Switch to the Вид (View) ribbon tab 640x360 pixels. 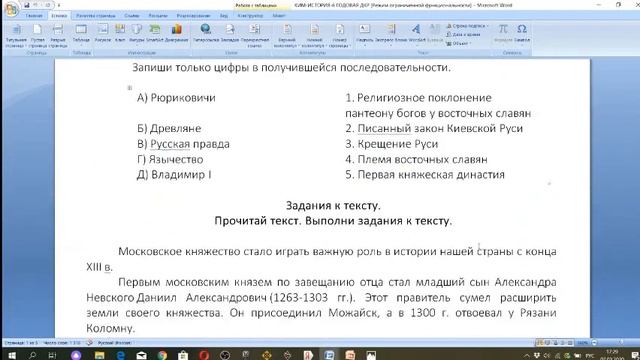[224, 16]
